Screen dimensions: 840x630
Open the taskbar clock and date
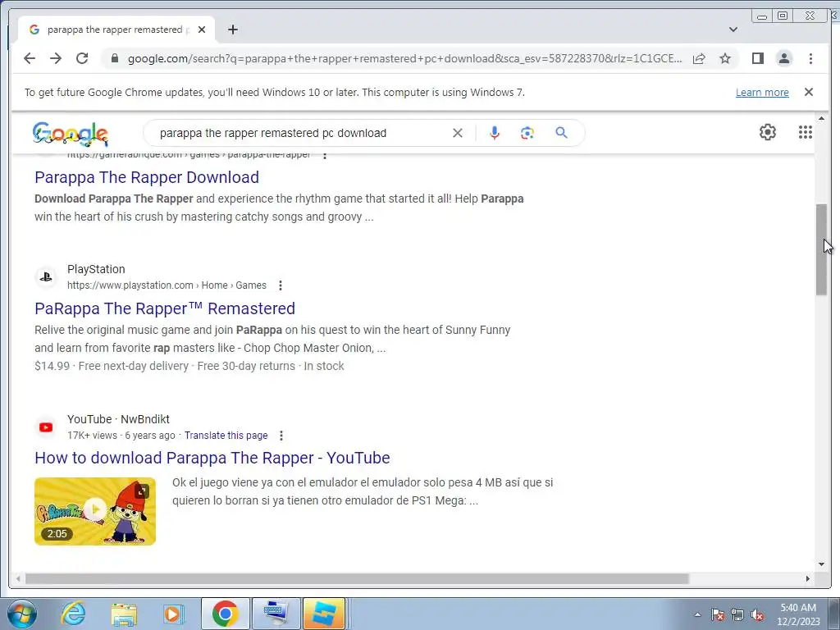point(798,614)
